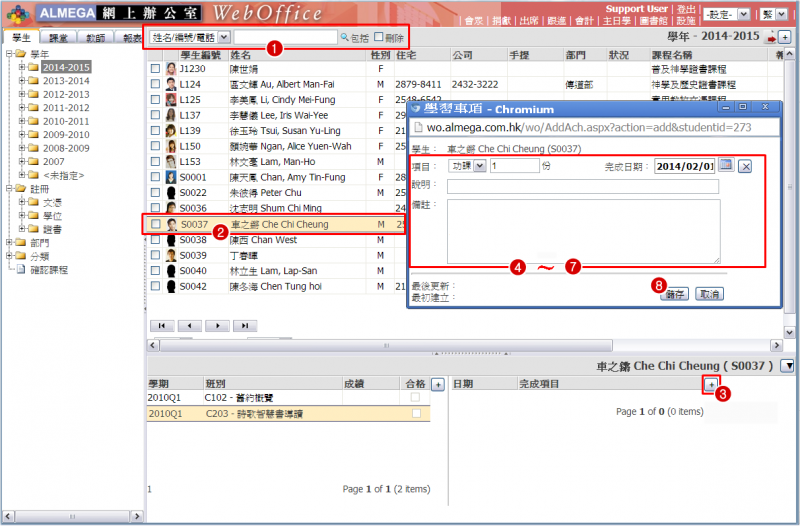Open the 會眾 menu
The width and height of the screenshot is (800, 526).
[473, 20]
